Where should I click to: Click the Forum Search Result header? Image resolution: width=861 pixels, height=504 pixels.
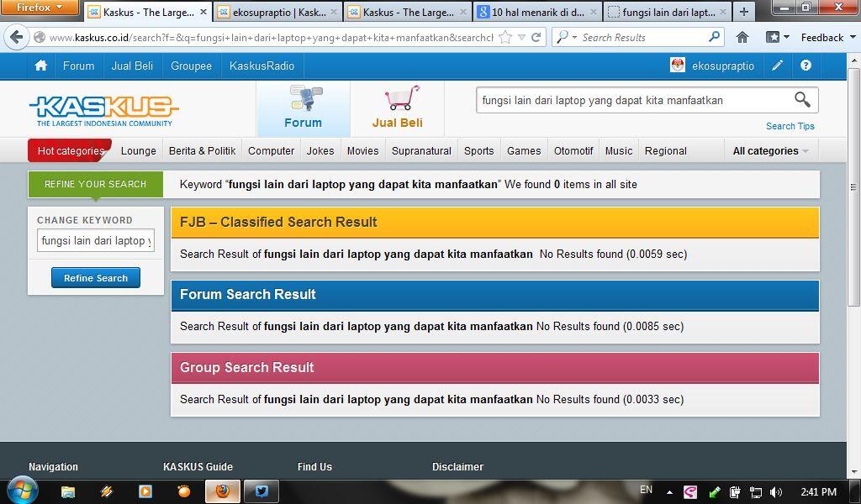tap(494, 295)
